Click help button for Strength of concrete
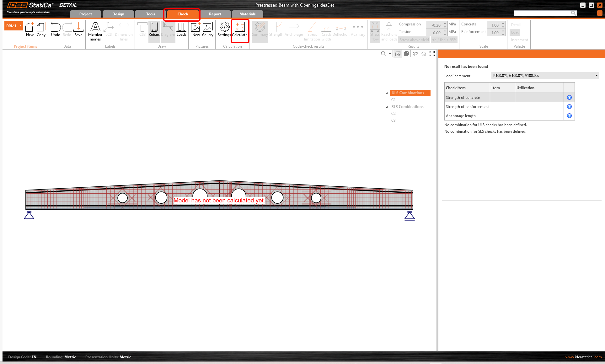The image size is (605, 364). point(569,98)
